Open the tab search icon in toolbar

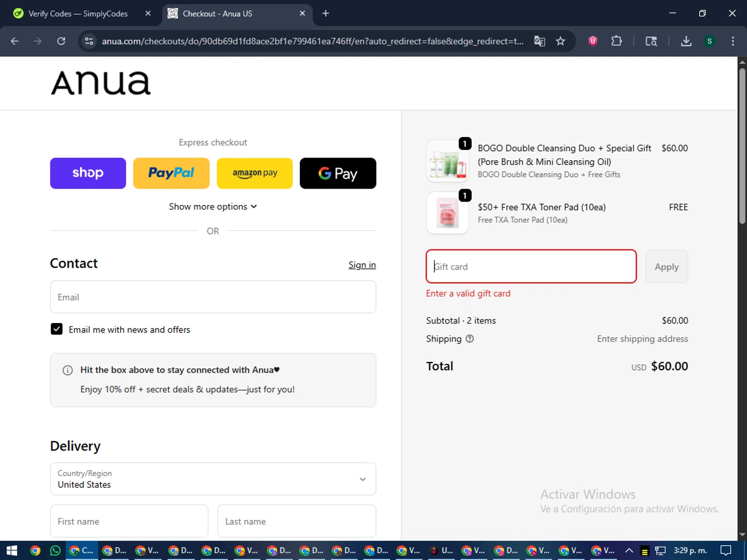click(651, 41)
